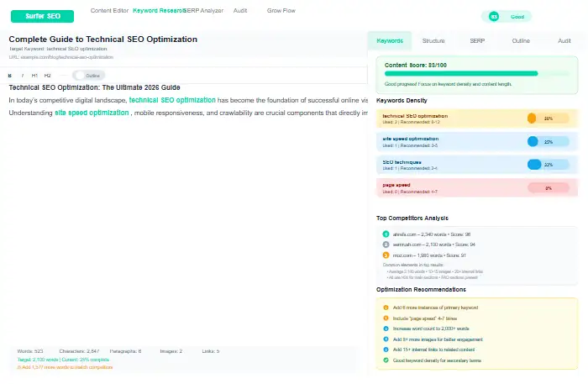Click the Characters: 2,847 counter
The height and width of the screenshot is (384, 588).
tap(79, 351)
